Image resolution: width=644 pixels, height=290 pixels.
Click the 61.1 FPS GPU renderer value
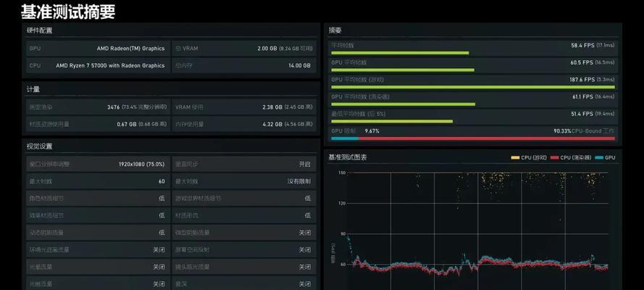(x=582, y=96)
